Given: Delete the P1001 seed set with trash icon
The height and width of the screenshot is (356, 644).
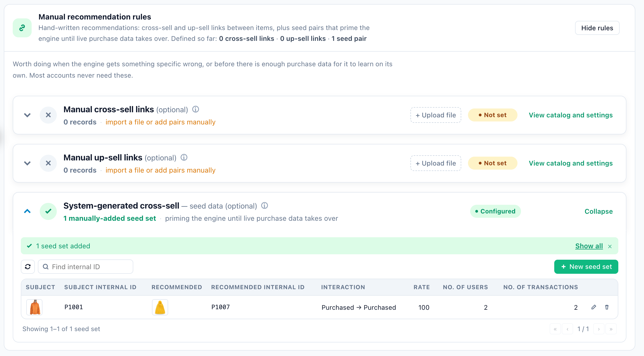Looking at the screenshot, I should coord(607,307).
